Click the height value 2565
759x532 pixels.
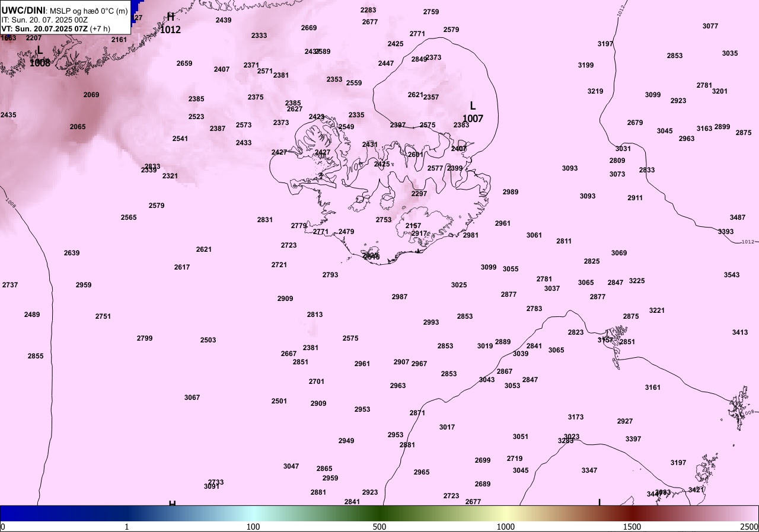129,217
